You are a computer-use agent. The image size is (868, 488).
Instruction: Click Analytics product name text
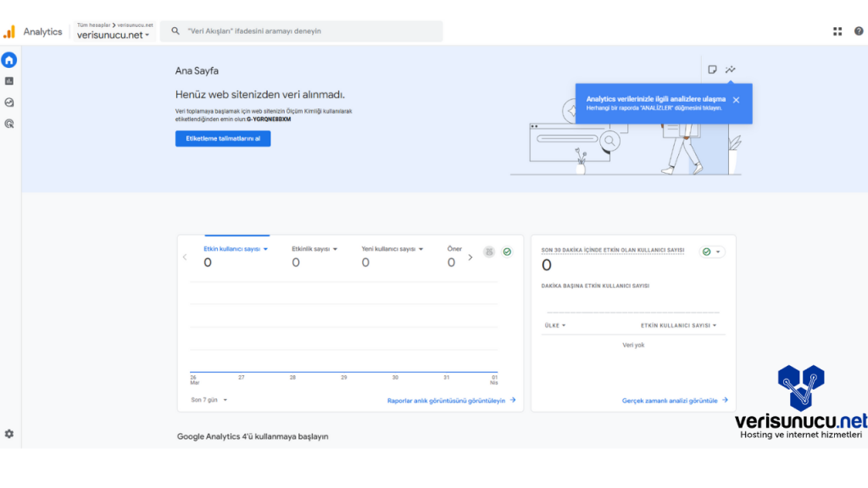(42, 32)
